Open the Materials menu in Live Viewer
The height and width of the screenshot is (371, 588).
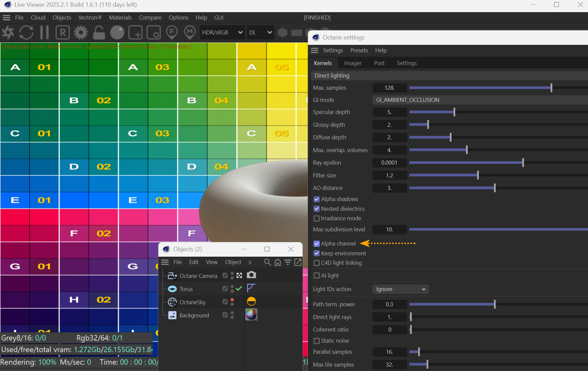tap(120, 18)
